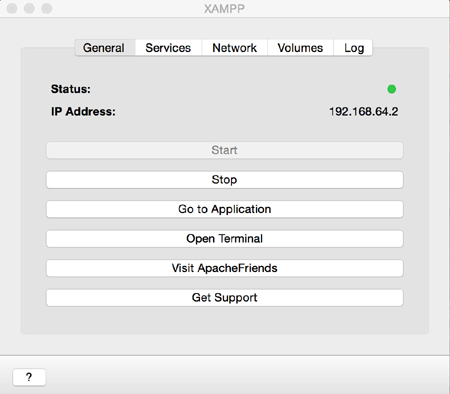Zoom the XAMPP window using the third title bar button
The height and width of the screenshot is (394, 450).
(47, 8)
